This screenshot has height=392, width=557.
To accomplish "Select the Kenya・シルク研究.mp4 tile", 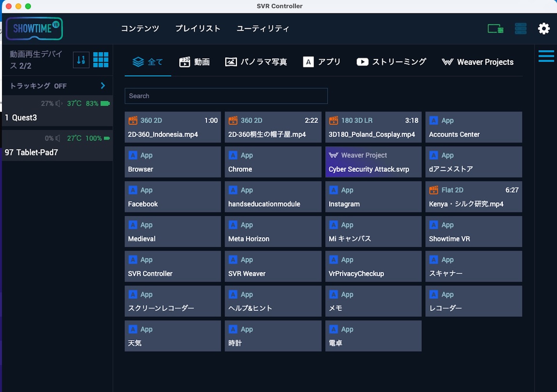I will (x=474, y=197).
